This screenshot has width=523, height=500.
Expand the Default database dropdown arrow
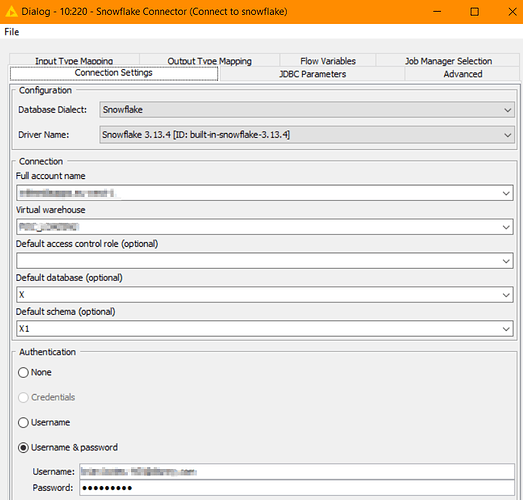pos(506,295)
